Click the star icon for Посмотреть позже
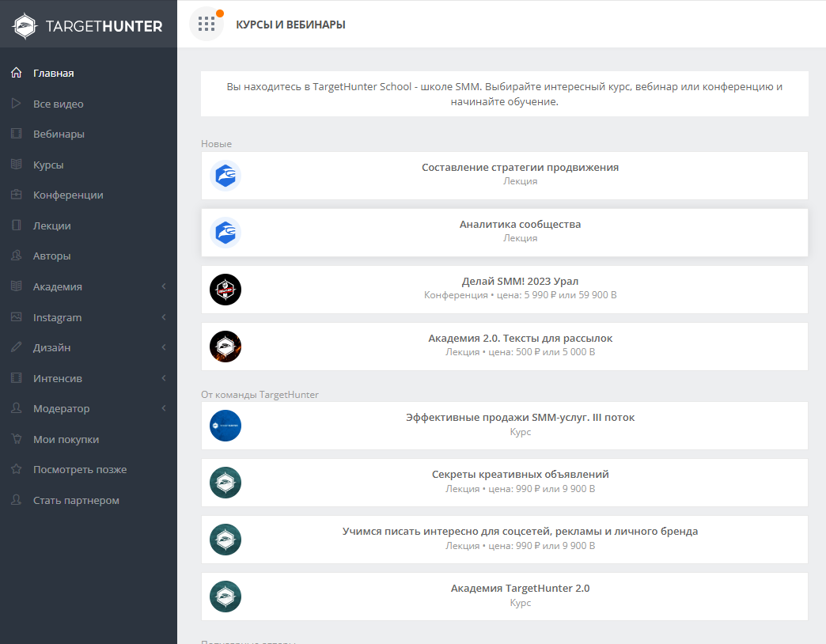The height and width of the screenshot is (644, 826). (16, 469)
